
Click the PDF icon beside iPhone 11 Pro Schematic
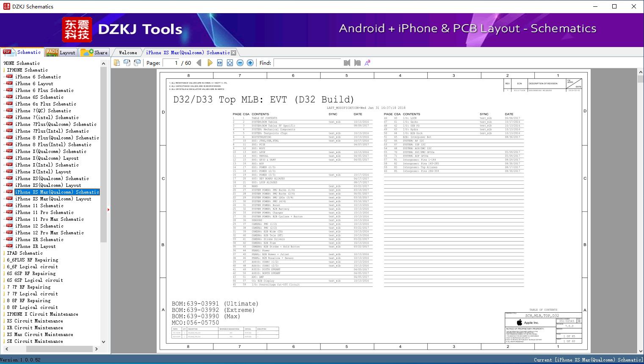9,212
